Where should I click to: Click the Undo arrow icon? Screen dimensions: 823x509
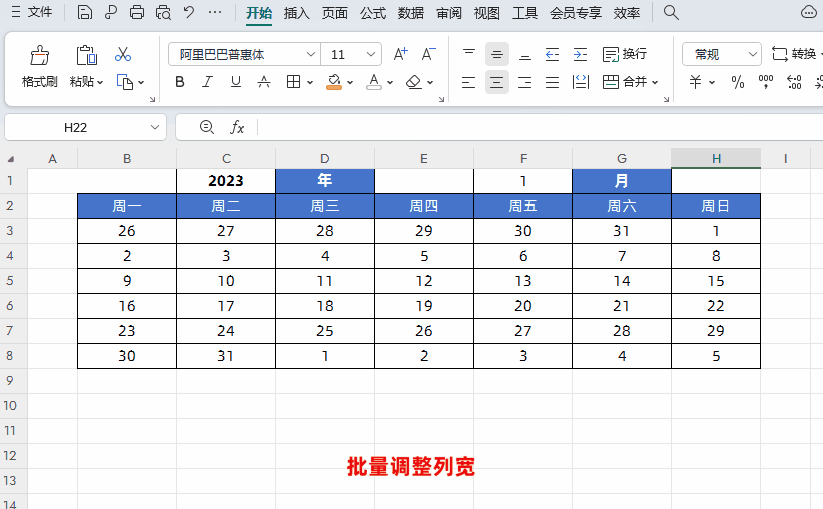click(189, 12)
